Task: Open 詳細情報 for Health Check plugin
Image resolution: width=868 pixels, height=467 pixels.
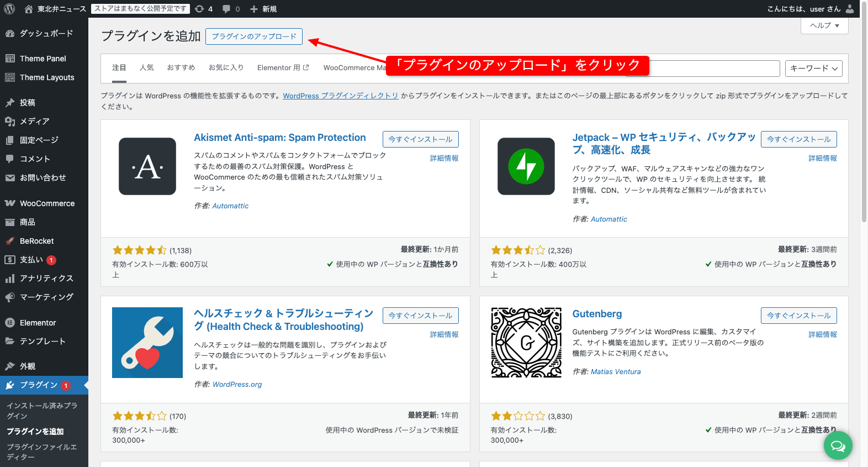Action: point(444,335)
